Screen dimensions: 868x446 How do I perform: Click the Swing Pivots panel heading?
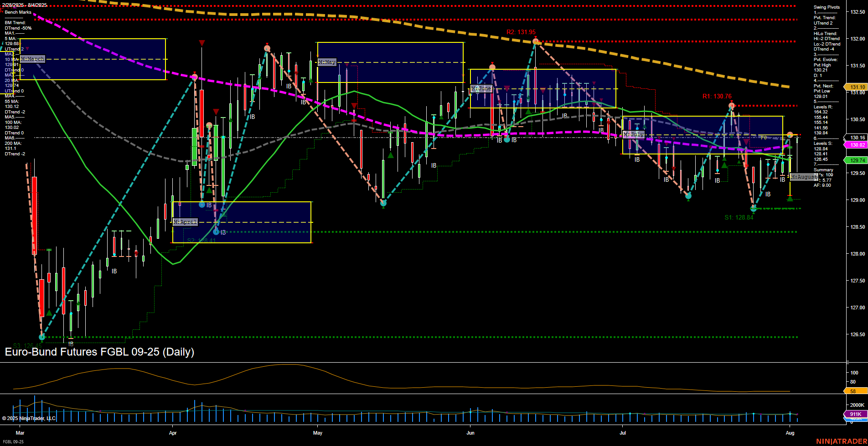827,7
